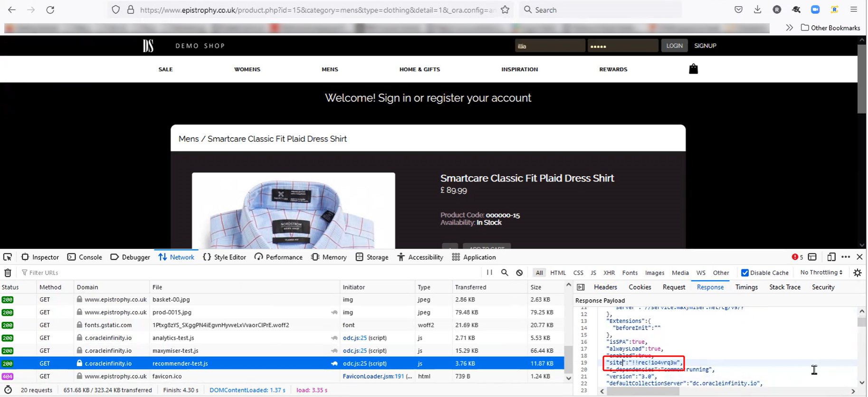Go back to previous page
Image resolution: width=868 pixels, height=397 pixels.
12,9
